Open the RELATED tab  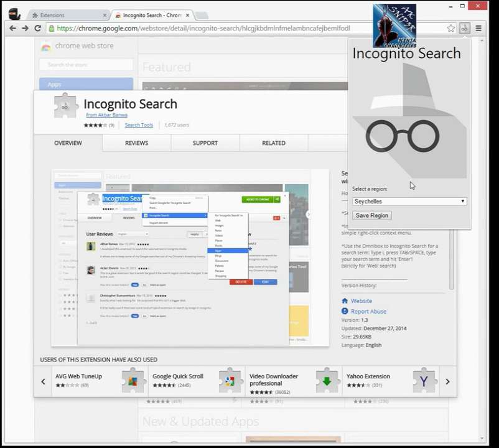pos(274,143)
